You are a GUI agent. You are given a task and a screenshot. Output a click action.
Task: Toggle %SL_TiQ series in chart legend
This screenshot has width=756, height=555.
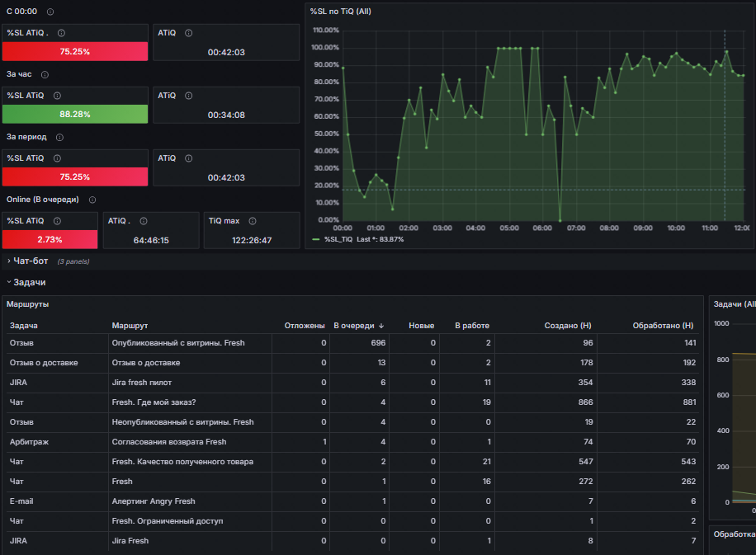pyautogui.click(x=338, y=239)
